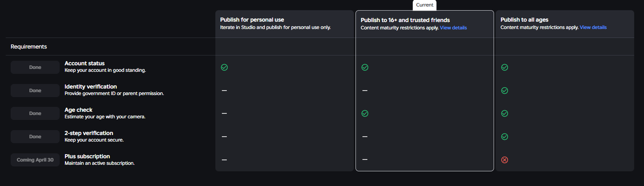This screenshot has height=186, width=644.
Task: Click Age check checkmark under all ages
Action: (505, 113)
